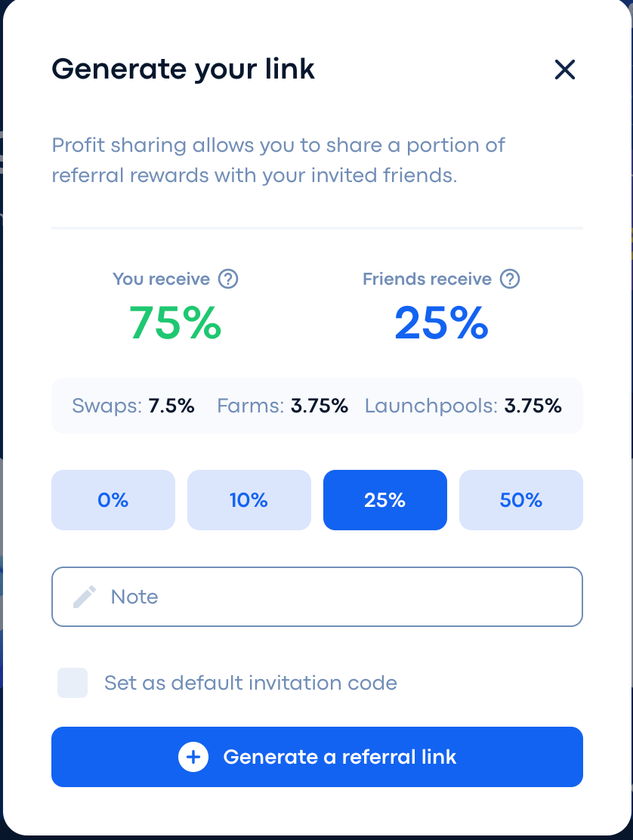Generate a referral link

point(317,757)
